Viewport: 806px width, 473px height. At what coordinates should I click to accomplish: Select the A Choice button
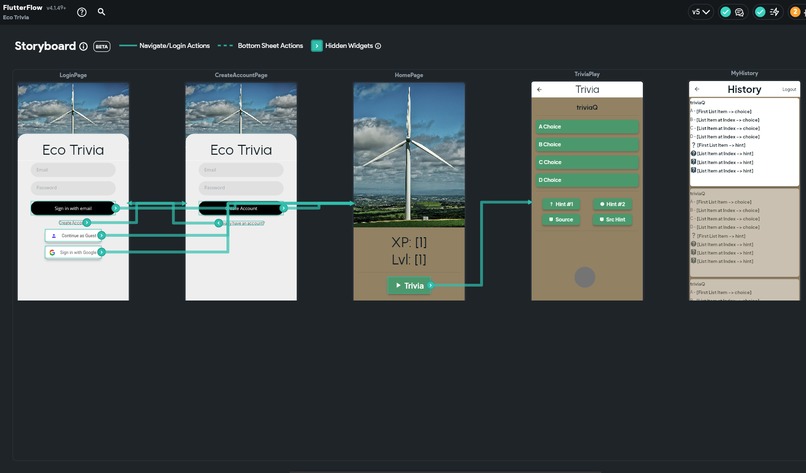coord(587,126)
